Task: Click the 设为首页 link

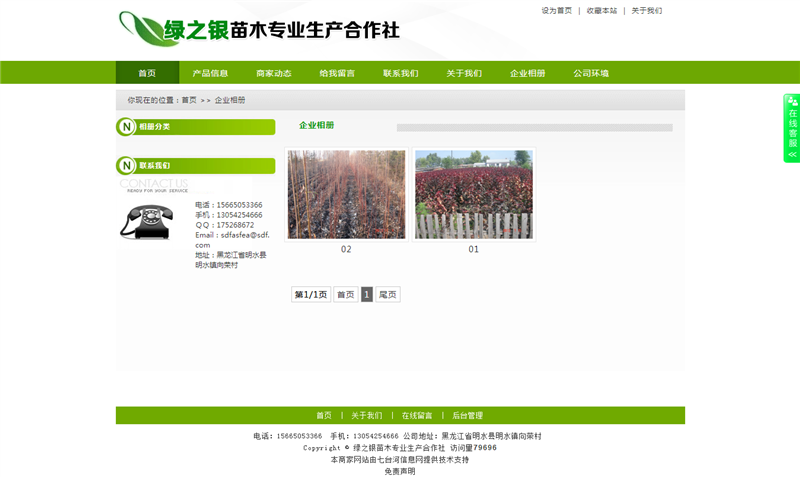Action: (557, 11)
